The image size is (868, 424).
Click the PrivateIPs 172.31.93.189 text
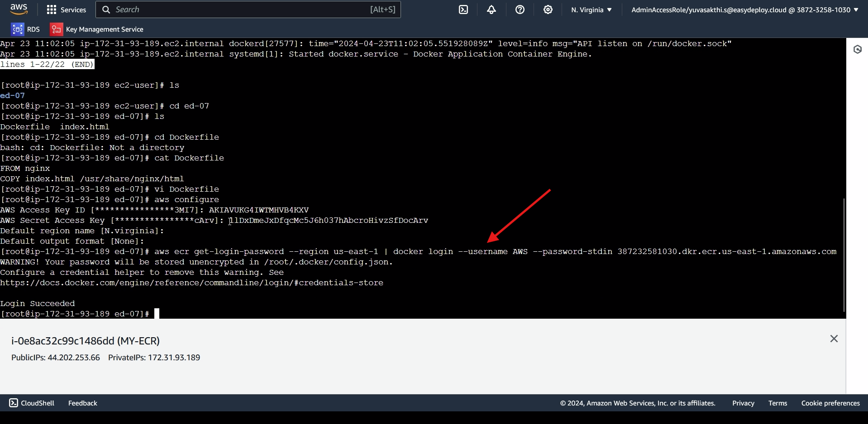point(154,358)
